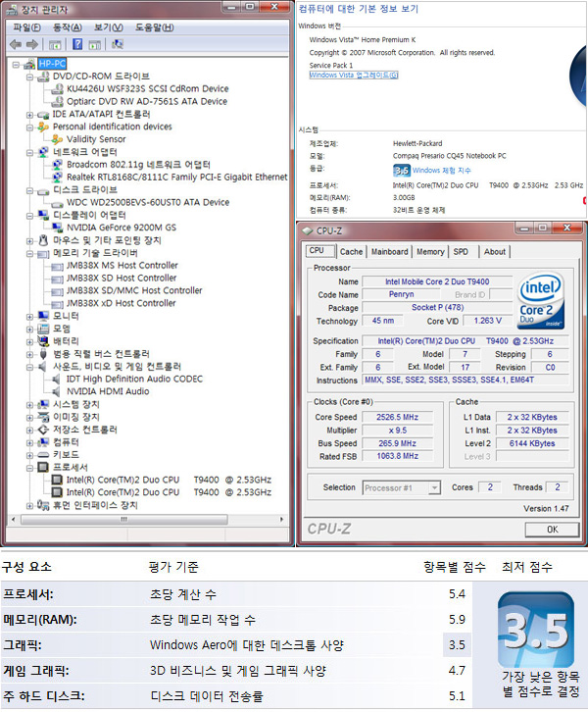
Task: Click the Device Manager horizontal scrollbar
Action: (x=124, y=519)
